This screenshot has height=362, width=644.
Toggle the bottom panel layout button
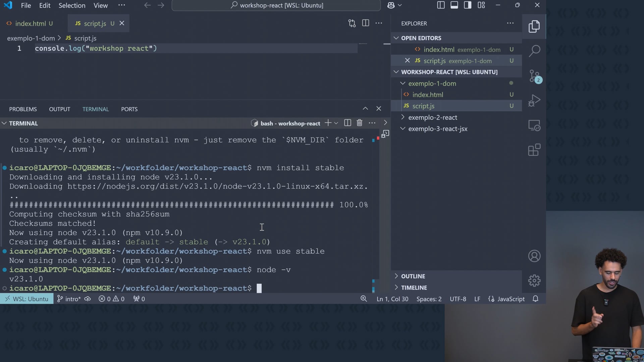(454, 5)
